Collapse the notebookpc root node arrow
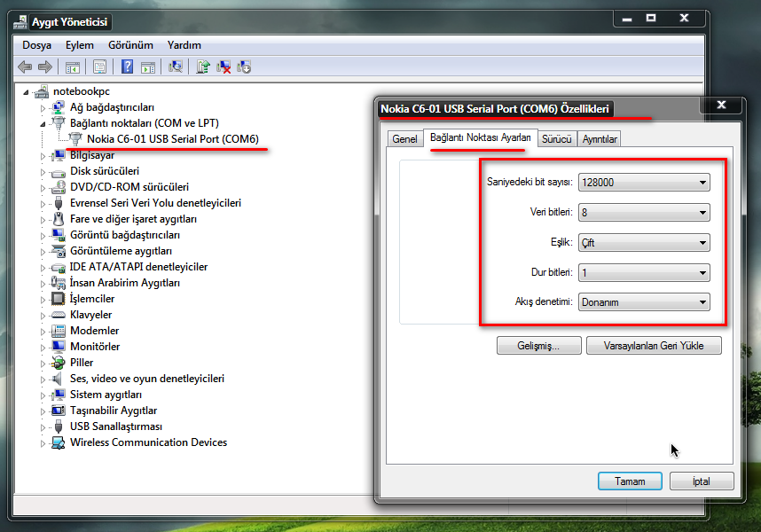Image resolution: width=761 pixels, height=532 pixels. [27, 92]
